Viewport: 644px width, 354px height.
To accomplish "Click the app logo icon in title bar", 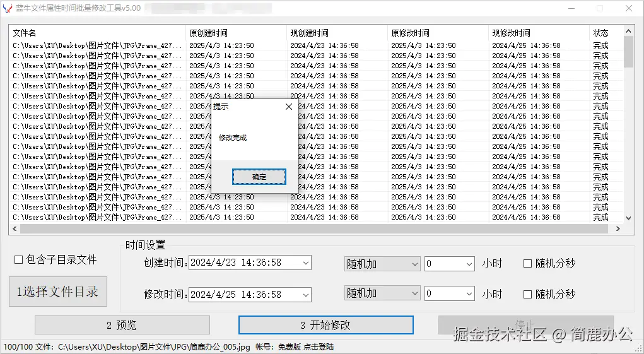I will (x=8, y=8).
